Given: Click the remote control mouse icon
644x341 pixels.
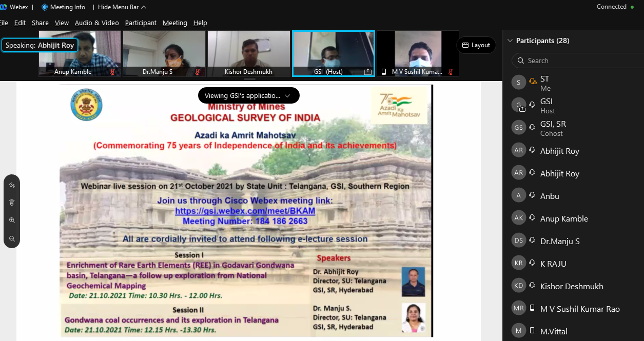Looking at the screenshot, I should [x=12, y=203].
